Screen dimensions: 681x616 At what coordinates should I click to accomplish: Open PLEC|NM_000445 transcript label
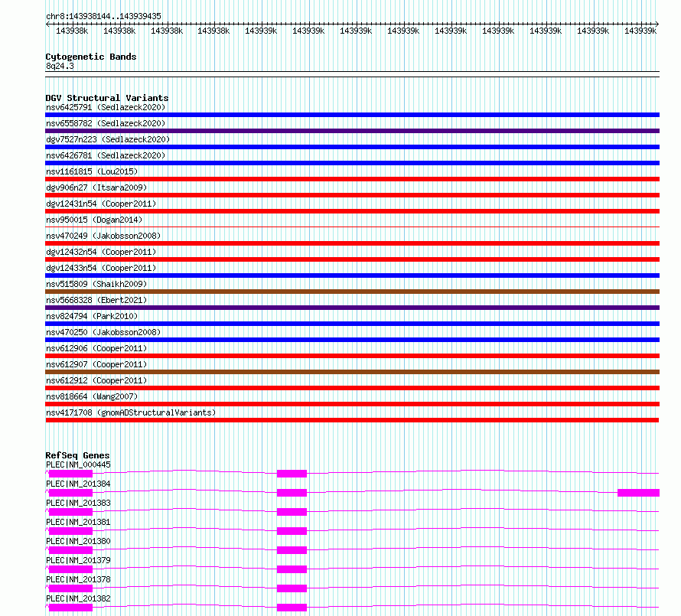tap(78, 464)
